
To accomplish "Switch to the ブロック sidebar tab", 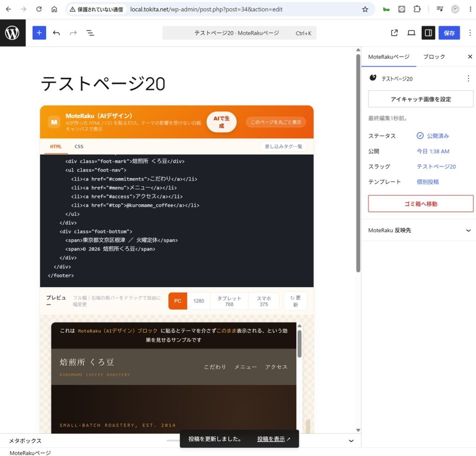I will [434, 57].
